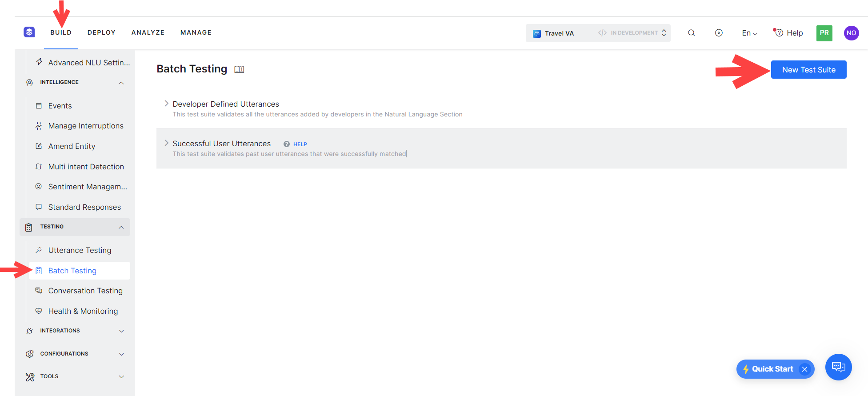Image resolution: width=868 pixels, height=396 pixels.
Task: Open Batch Testing documentation book icon
Action: 239,69
